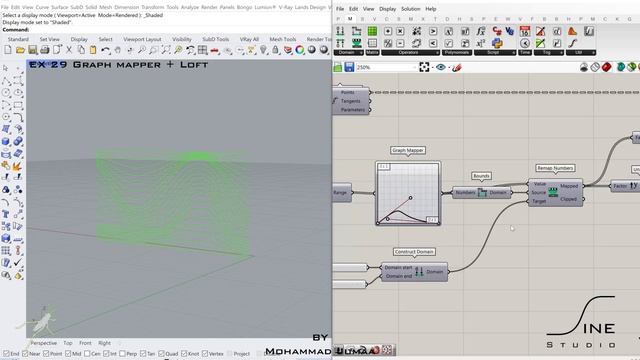Open Grasshopper Help menu
The image size is (640, 360).
pos(431,9)
